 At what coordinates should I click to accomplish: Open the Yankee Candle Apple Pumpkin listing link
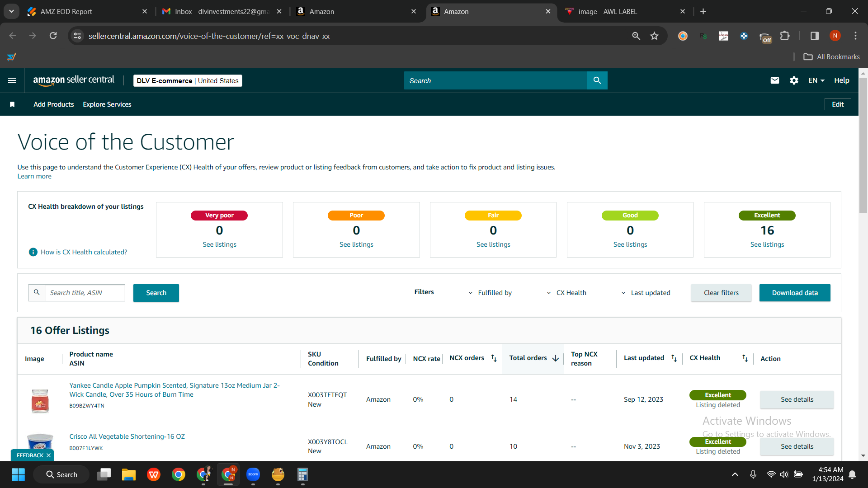(x=175, y=390)
